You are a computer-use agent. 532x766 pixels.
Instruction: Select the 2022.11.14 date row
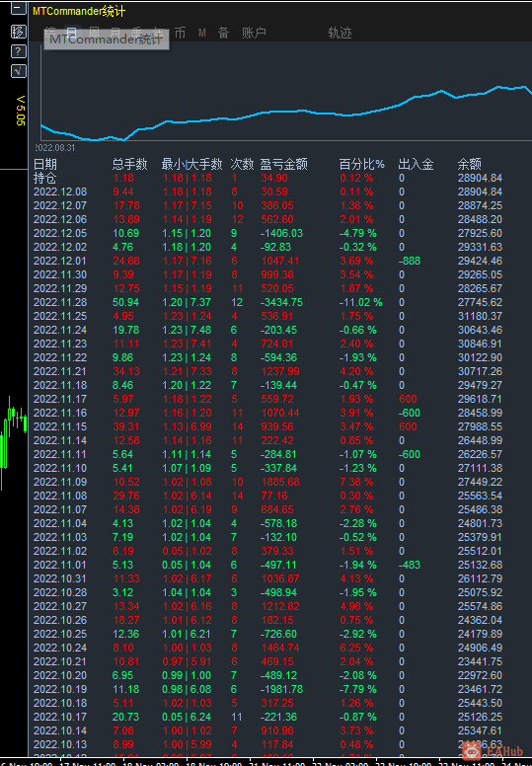click(x=60, y=440)
